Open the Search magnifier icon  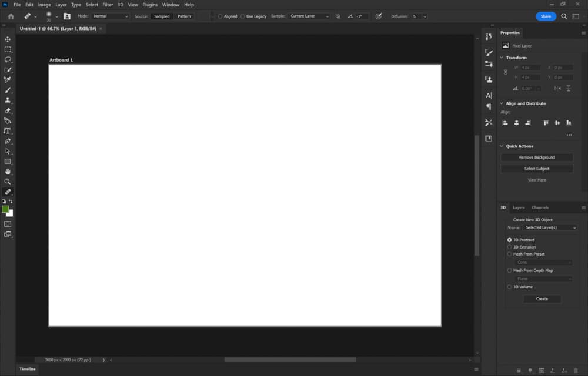click(564, 16)
